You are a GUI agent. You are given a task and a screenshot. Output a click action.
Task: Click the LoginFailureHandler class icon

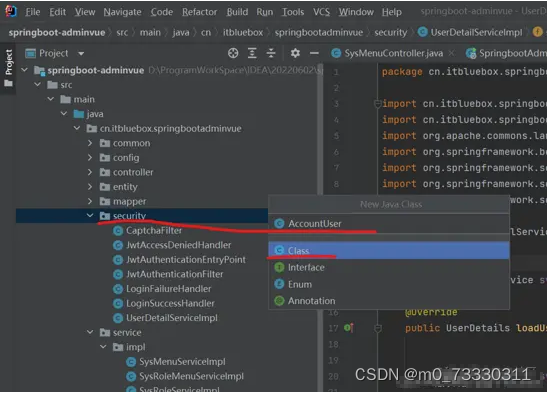pyautogui.click(x=118, y=289)
